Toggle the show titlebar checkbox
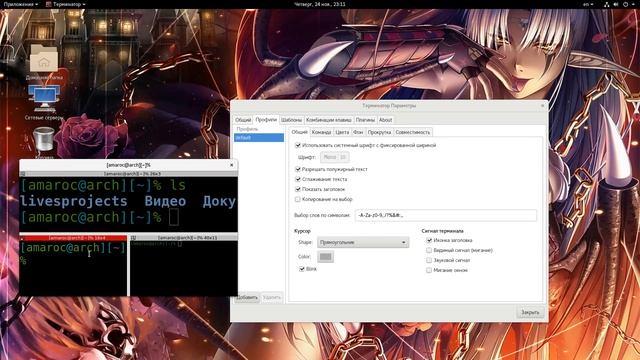The height and width of the screenshot is (360, 640). [x=298, y=189]
